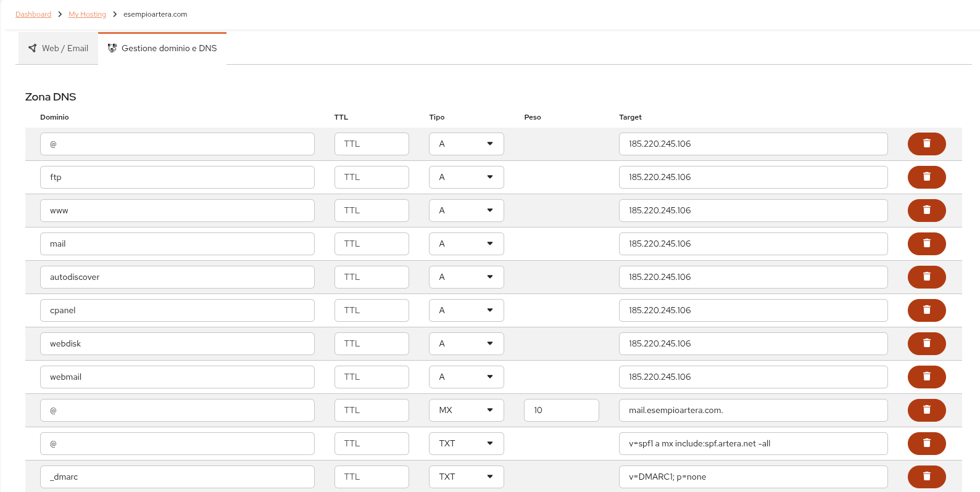
Task: Click the esempioartera.com breadcrumb text
Action: (x=155, y=14)
